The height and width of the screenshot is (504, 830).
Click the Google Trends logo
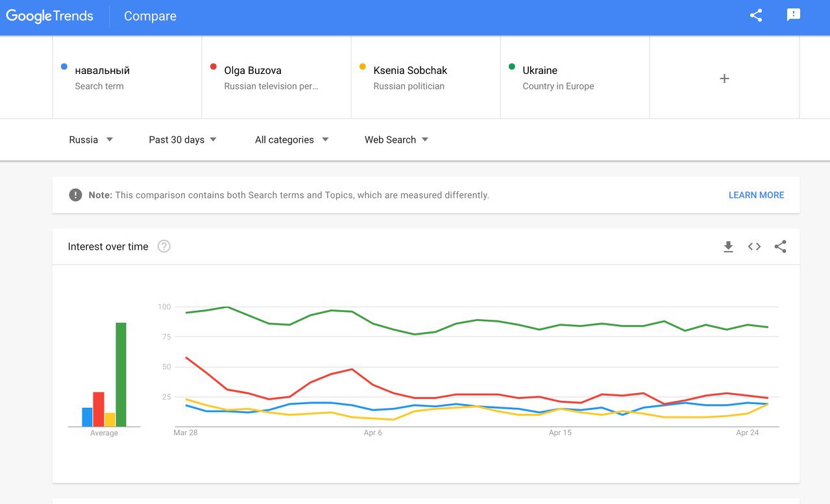(50, 16)
